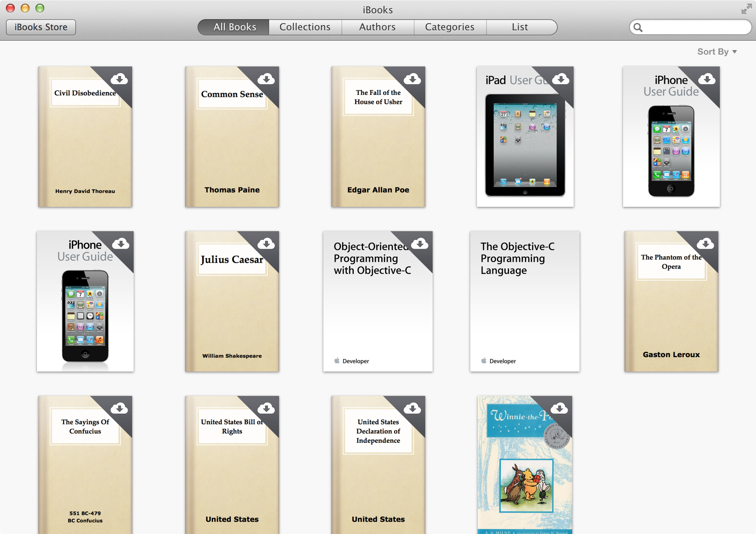Download Julius Caesar via cloud icon
The image size is (756, 534).
[266, 243]
